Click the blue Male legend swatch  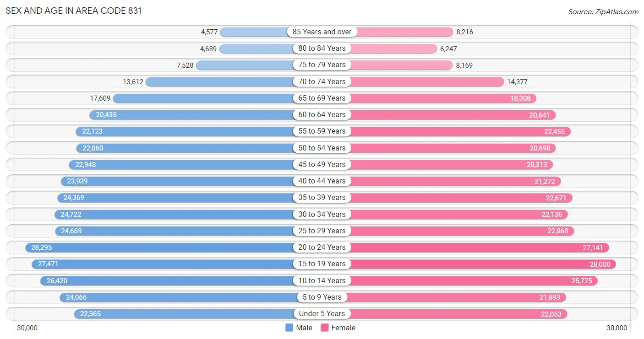289,328
